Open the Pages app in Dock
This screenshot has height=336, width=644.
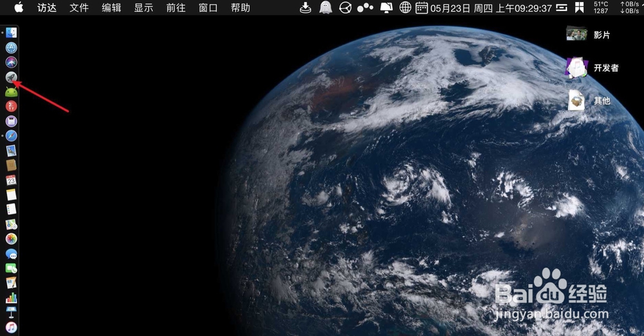11,283
